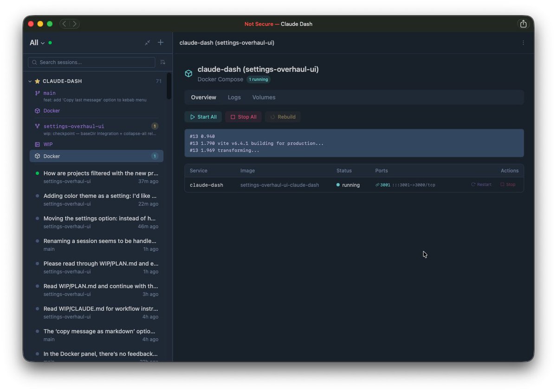Click the Service column header

(199, 171)
